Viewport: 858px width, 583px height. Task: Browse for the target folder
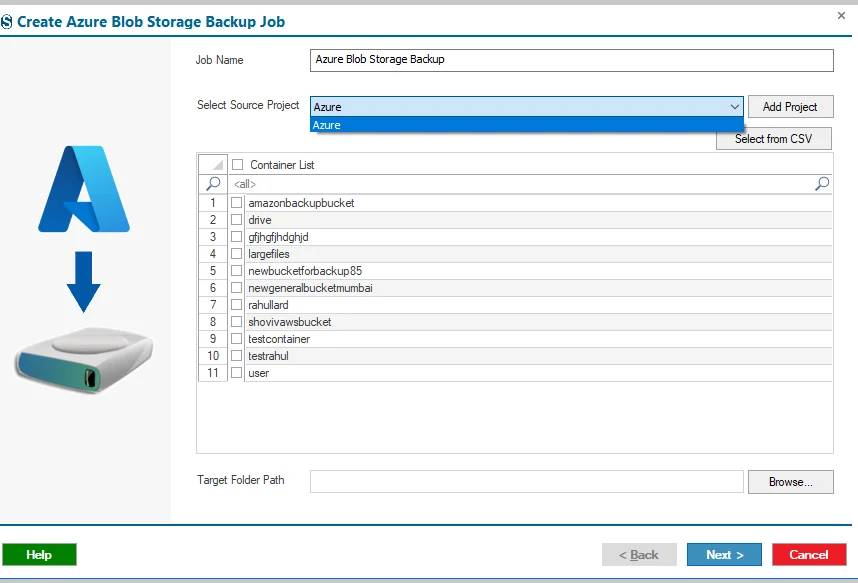click(x=791, y=482)
